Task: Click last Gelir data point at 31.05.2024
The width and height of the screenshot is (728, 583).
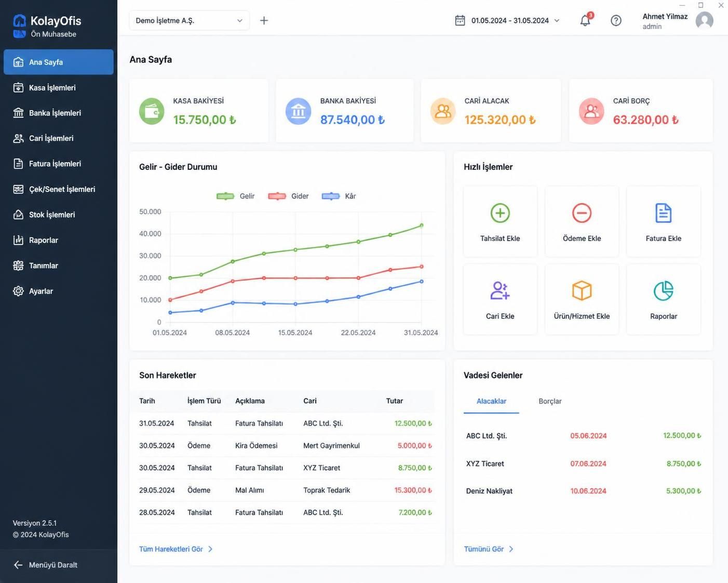Action: [422, 225]
